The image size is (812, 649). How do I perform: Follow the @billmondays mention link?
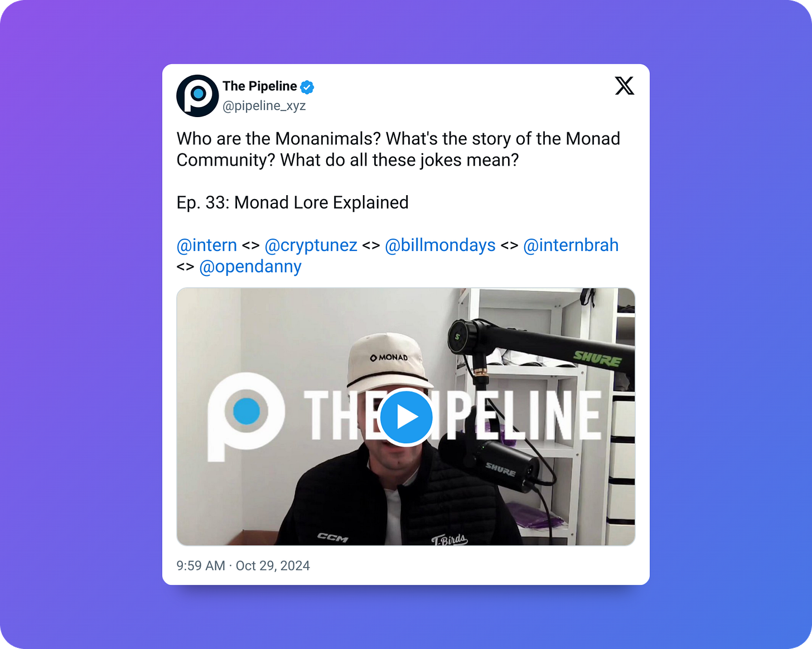click(x=440, y=245)
